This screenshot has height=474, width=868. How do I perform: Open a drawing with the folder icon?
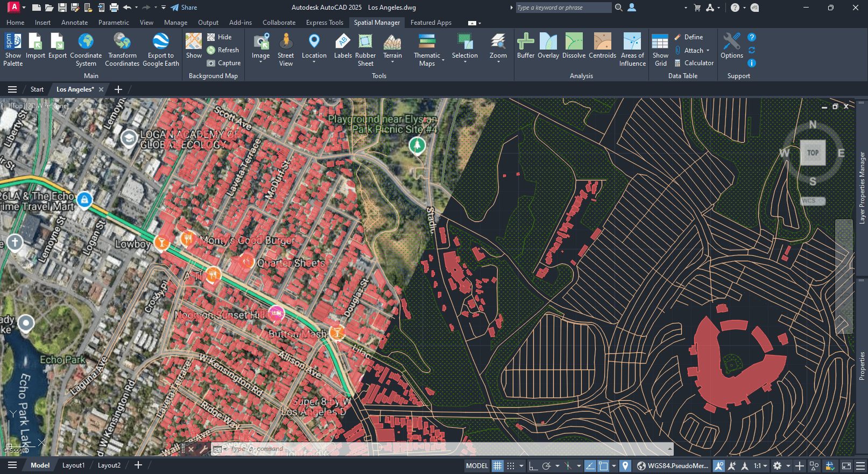pyautogui.click(x=49, y=8)
